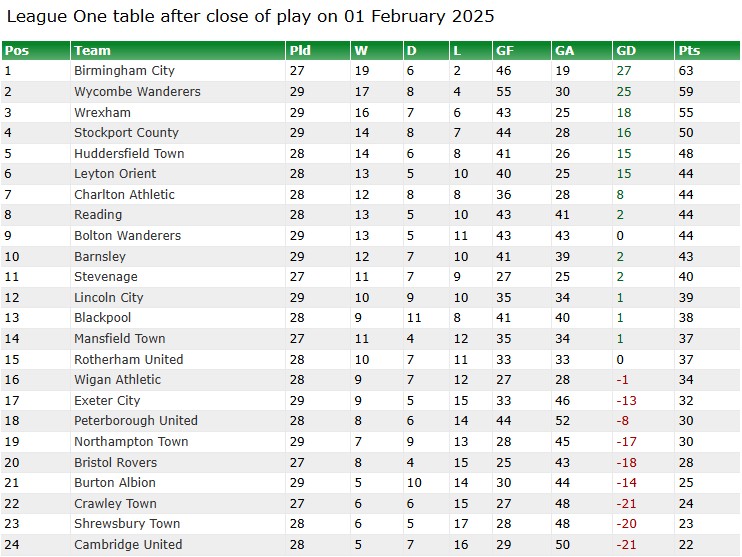Click Charlton Athletic team name
Image resolution: width=742 pixels, height=557 pixels.
(x=124, y=195)
